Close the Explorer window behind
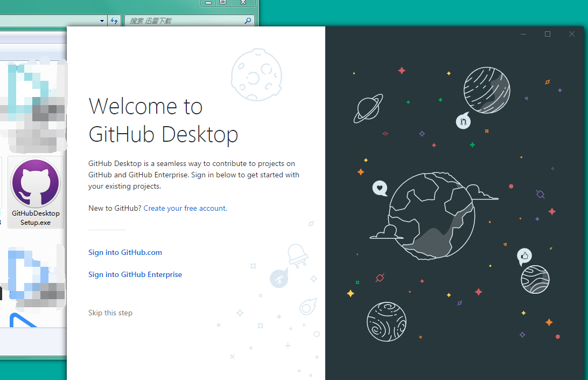Image resolution: width=588 pixels, height=380 pixels. coord(243,2)
